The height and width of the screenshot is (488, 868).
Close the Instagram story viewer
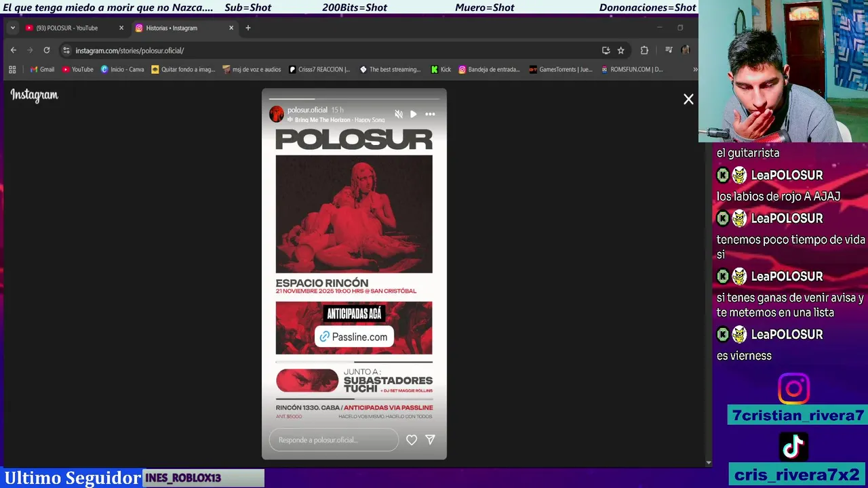(x=688, y=100)
